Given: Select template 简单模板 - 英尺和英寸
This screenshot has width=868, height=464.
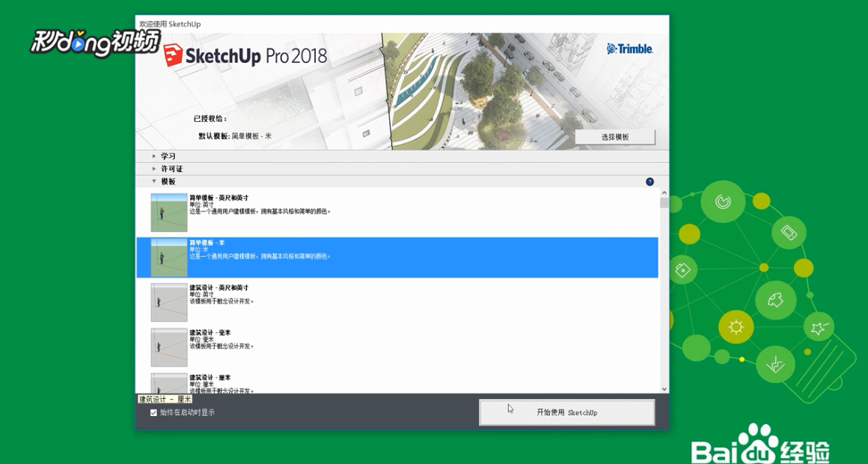Looking at the screenshot, I should [397, 213].
